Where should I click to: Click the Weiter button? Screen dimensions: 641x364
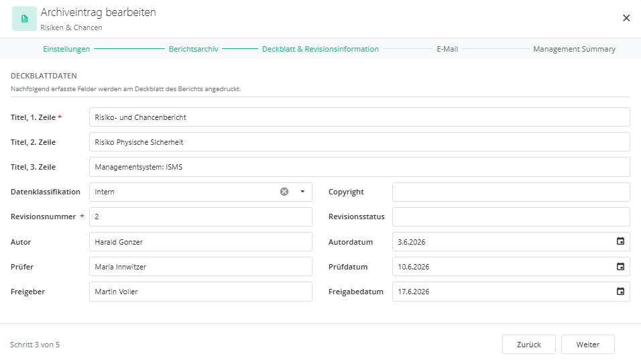click(587, 345)
